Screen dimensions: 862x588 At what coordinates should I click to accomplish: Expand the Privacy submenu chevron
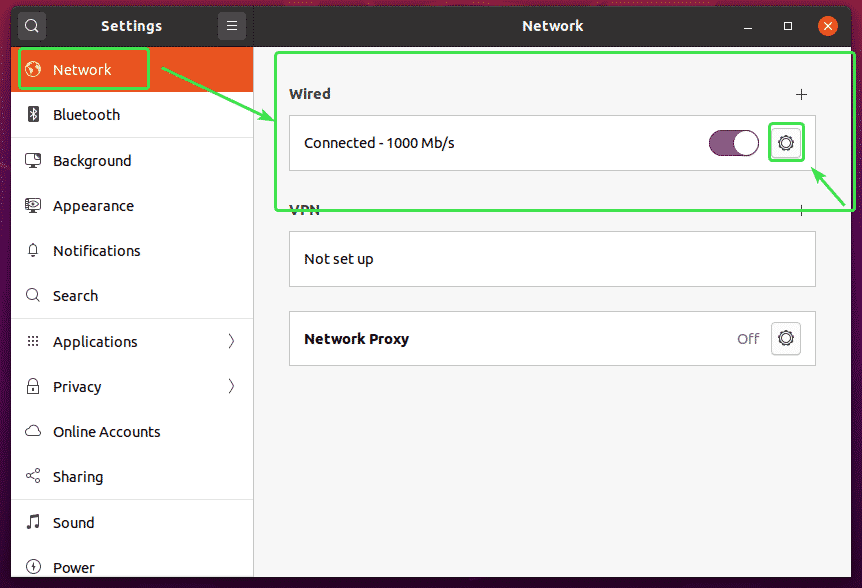point(232,386)
